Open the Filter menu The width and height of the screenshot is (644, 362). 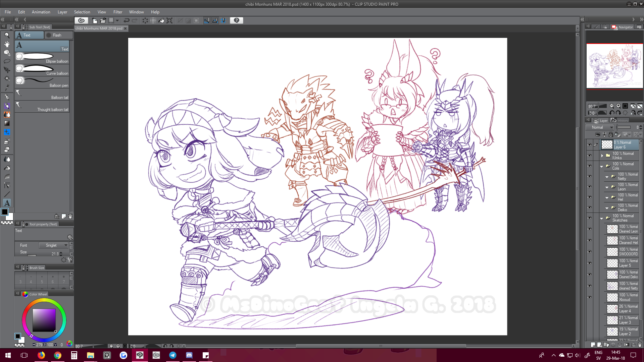tap(118, 12)
